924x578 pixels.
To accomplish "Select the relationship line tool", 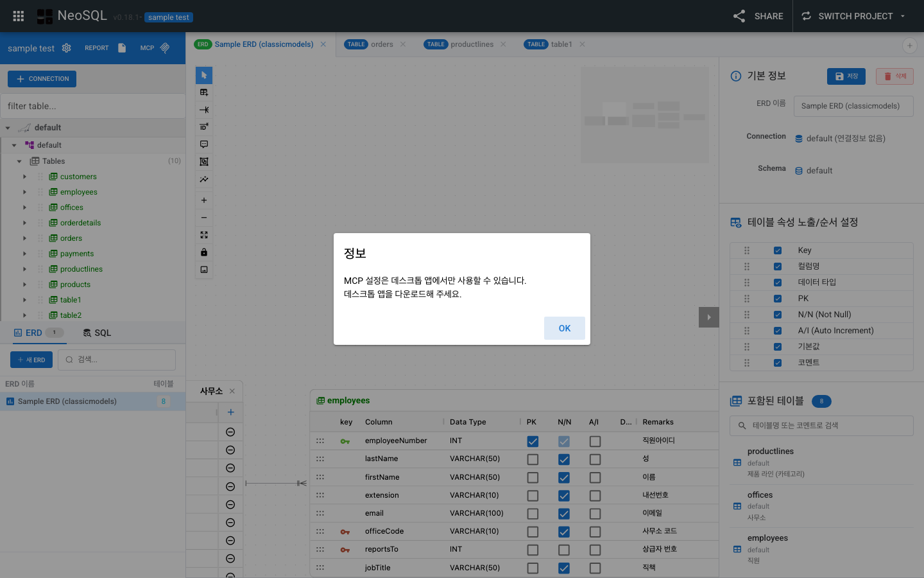I will pyautogui.click(x=204, y=110).
